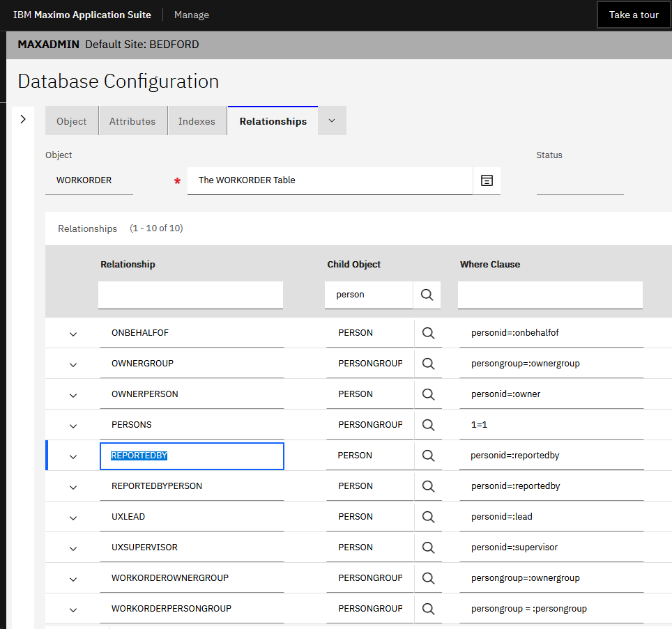Expand the ONBEHALFOF relationship row details
The height and width of the screenshot is (629, 672).
73,334
